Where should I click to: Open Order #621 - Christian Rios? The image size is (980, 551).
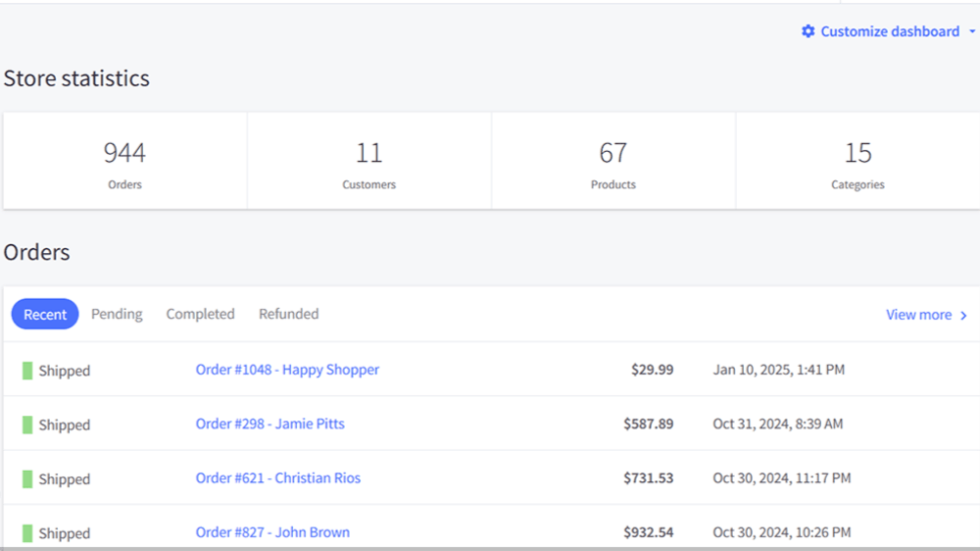coord(277,478)
